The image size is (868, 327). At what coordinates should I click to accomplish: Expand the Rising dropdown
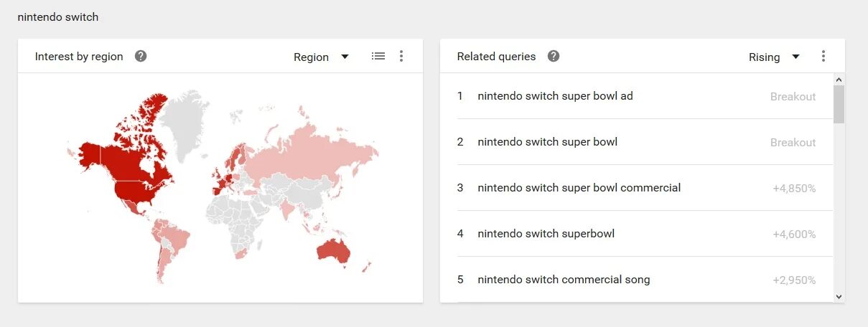tap(774, 57)
